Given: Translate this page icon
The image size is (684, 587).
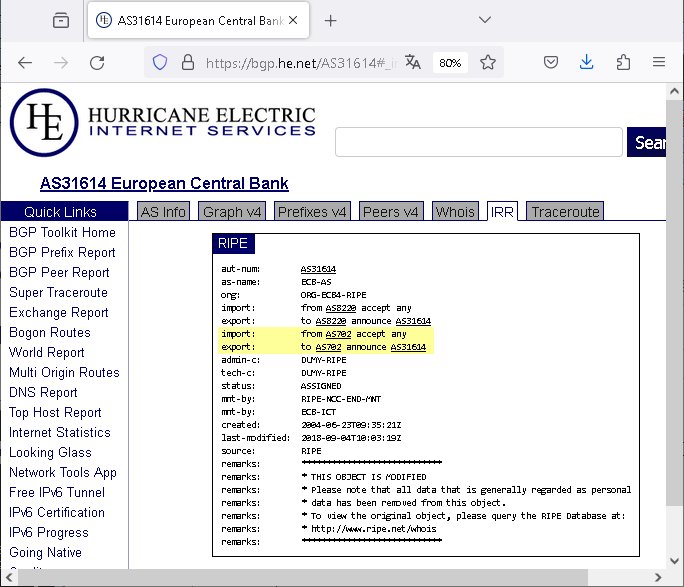Looking at the screenshot, I should click(413, 62).
